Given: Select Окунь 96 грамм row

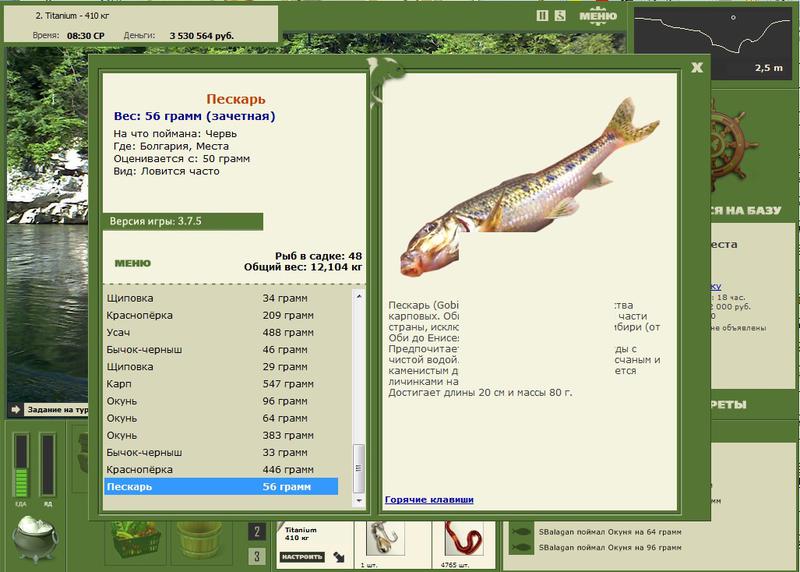Looking at the screenshot, I should click(x=221, y=401).
